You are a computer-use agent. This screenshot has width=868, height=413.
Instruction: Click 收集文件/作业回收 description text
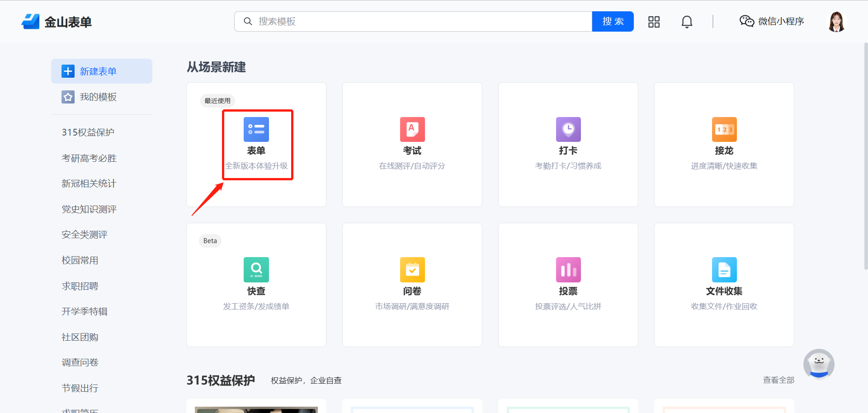point(724,306)
